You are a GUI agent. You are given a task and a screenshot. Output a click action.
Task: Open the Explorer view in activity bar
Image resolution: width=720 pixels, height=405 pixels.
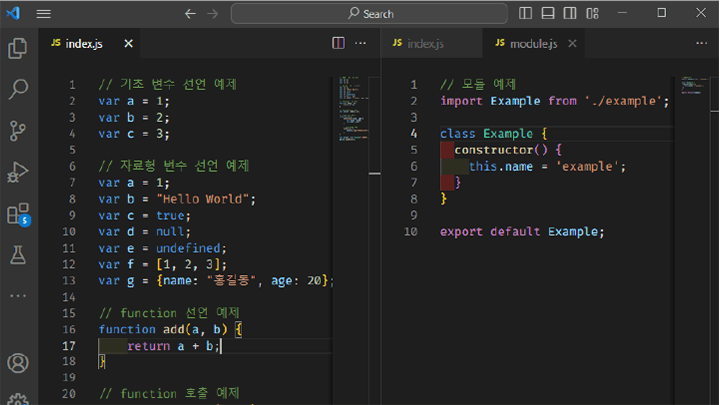tap(17, 48)
